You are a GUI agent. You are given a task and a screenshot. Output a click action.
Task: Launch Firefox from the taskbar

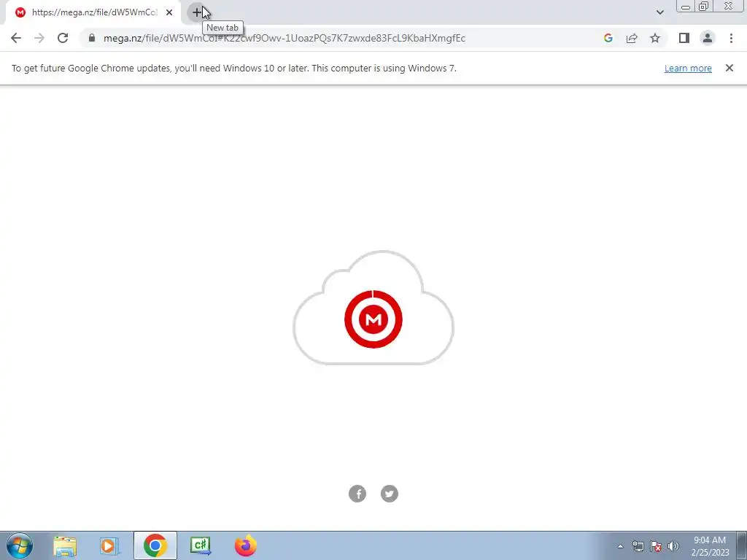tap(245, 545)
